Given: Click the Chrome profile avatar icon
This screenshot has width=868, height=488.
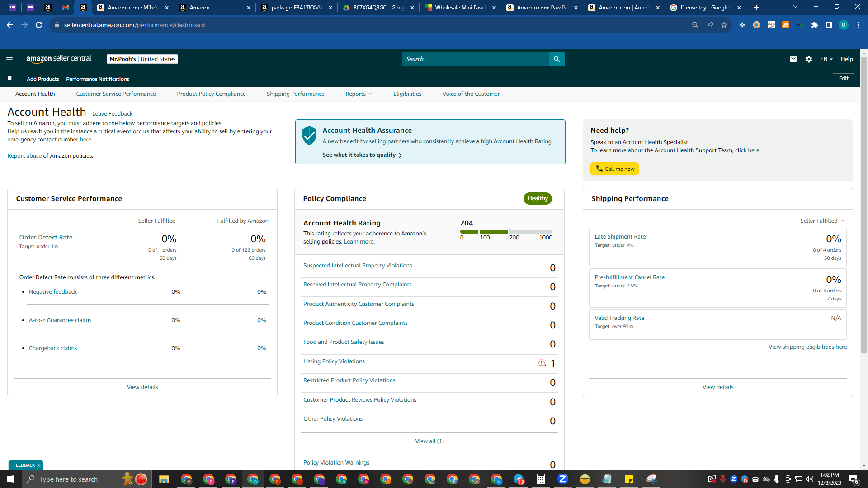Looking at the screenshot, I should 844,25.
